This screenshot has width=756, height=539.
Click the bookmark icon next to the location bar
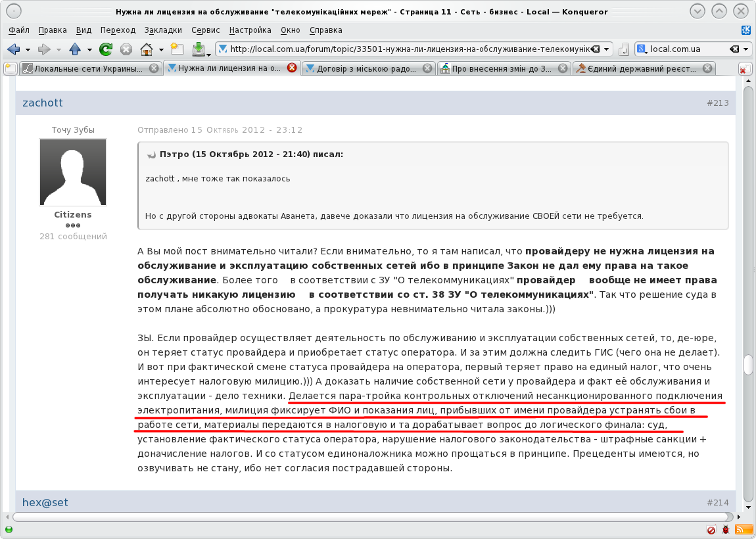[624, 49]
